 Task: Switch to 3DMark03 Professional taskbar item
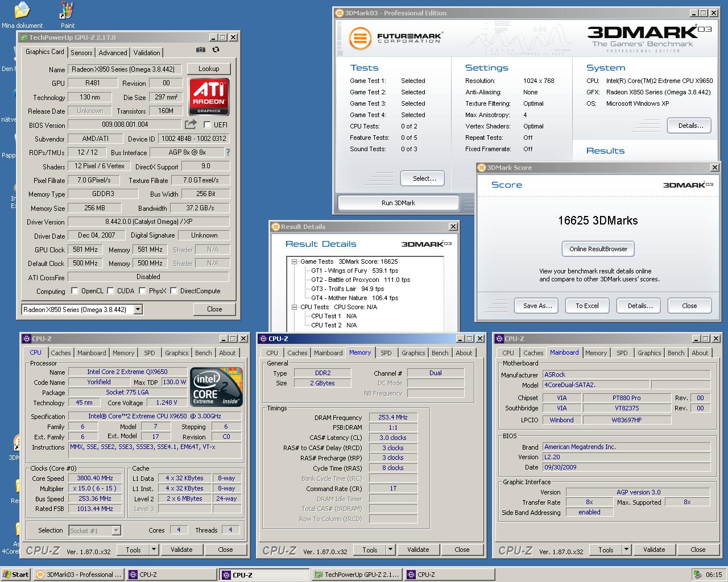coord(78,575)
